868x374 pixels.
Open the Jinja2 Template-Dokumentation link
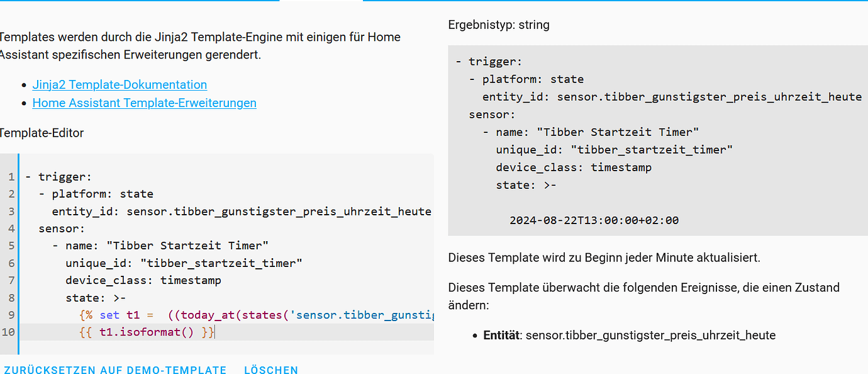120,85
